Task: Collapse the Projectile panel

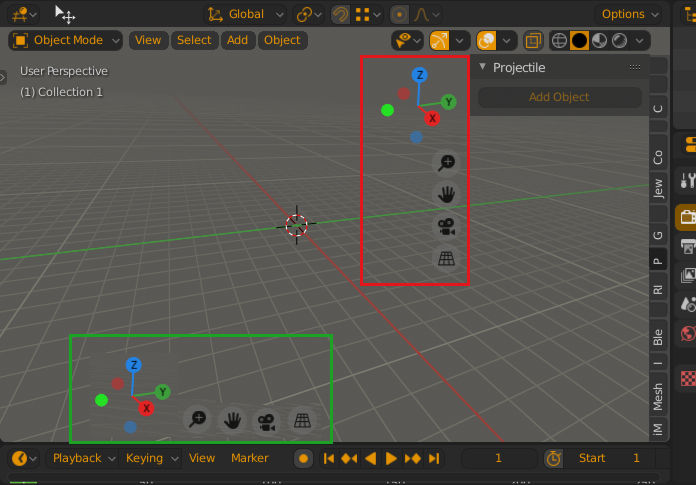Action: 482,67
